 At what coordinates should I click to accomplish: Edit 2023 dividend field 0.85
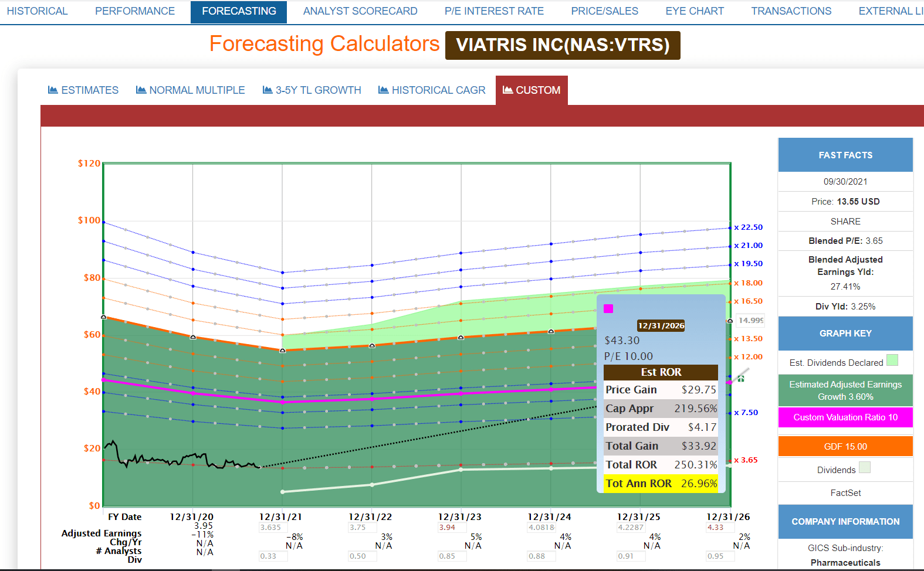click(452, 556)
